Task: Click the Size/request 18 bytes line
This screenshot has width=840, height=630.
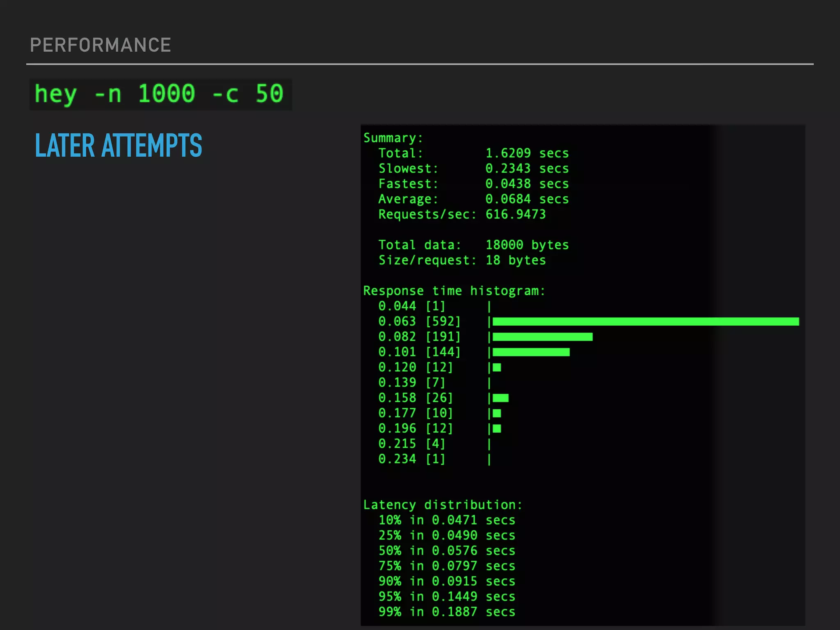Action: [x=462, y=260]
